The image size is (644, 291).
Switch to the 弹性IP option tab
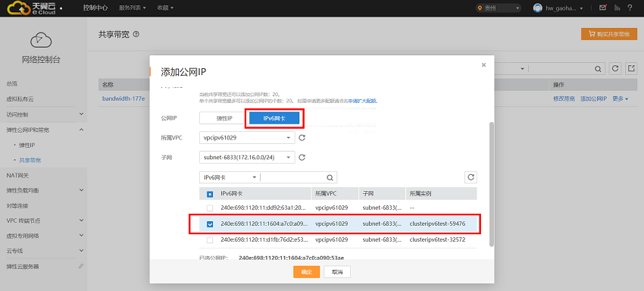coord(224,118)
